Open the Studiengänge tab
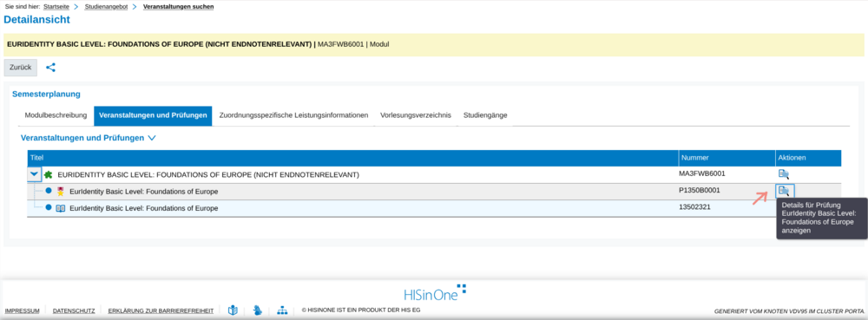Screen dimensions: 868x320 tap(485, 115)
